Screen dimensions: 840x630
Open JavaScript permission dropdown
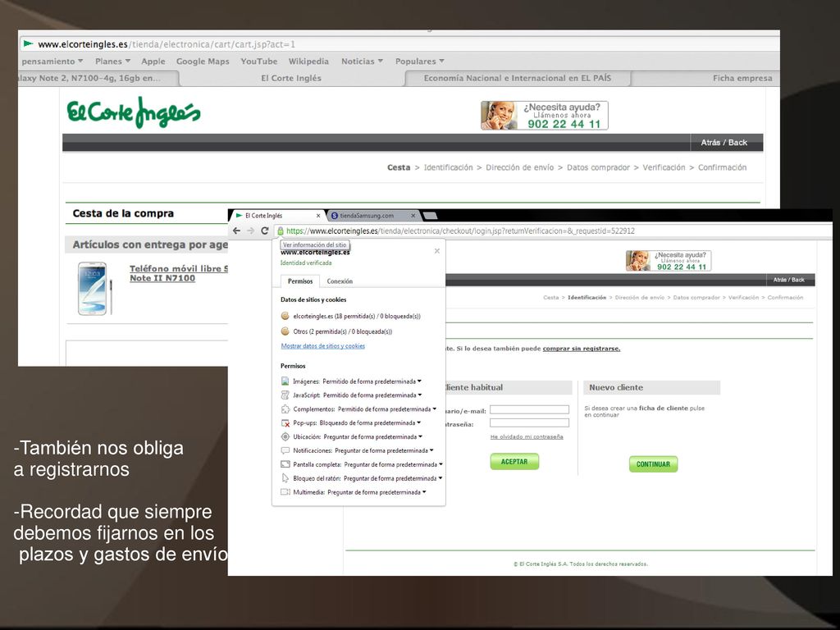tap(420, 395)
